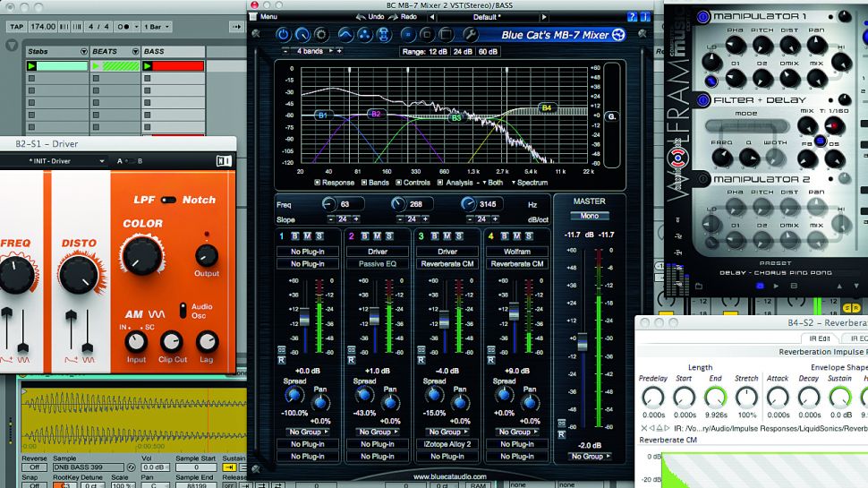868x488 pixels.
Task: Select the smallest window size icon in MB-7
Action: (x=408, y=35)
